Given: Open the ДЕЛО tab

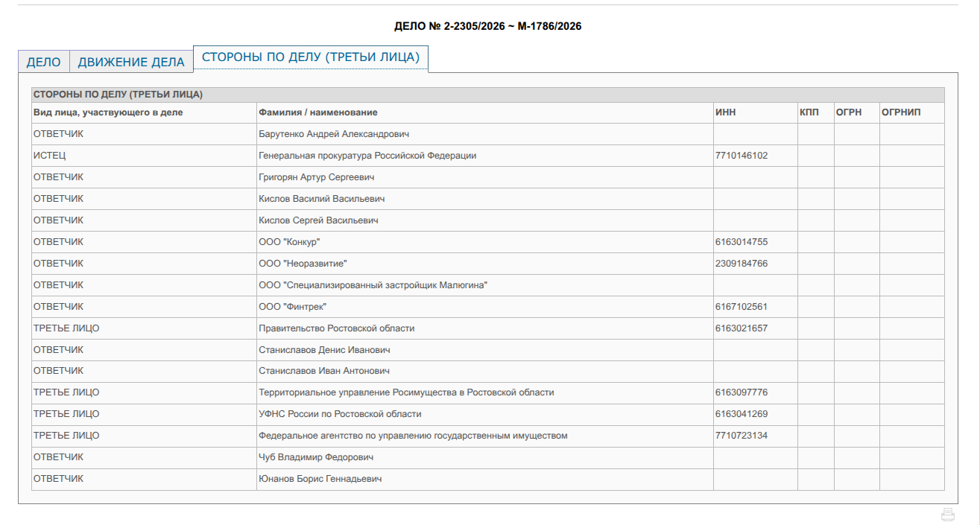Looking at the screenshot, I should point(44,62).
